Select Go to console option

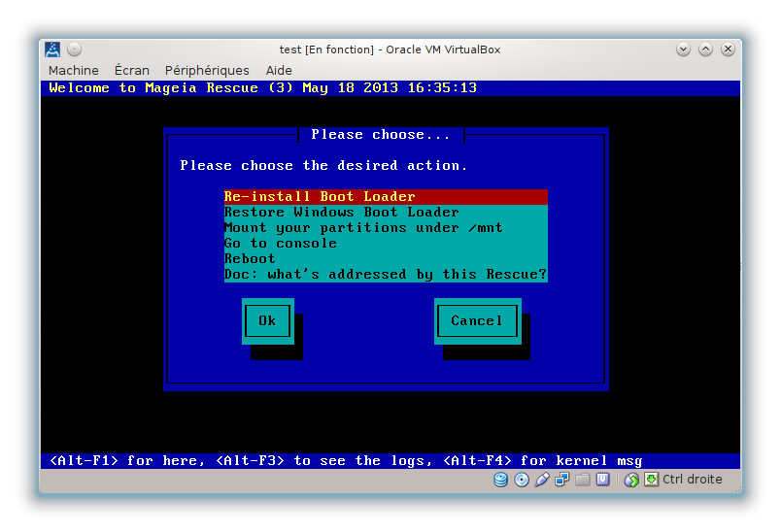pyautogui.click(x=386, y=243)
